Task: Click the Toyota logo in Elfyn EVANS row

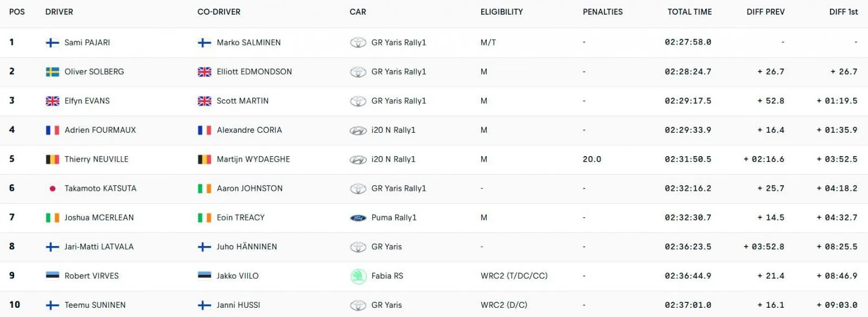Action: pyautogui.click(x=358, y=101)
